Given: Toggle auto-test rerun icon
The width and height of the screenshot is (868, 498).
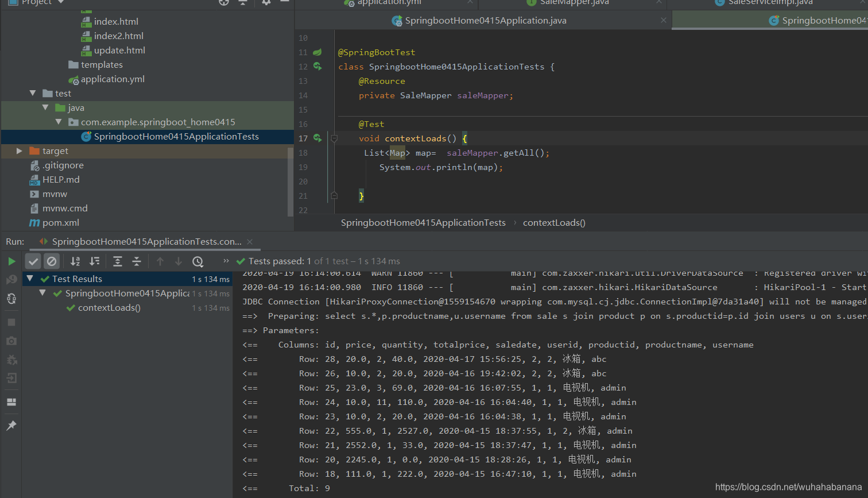Looking at the screenshot, I should point(11,299).
